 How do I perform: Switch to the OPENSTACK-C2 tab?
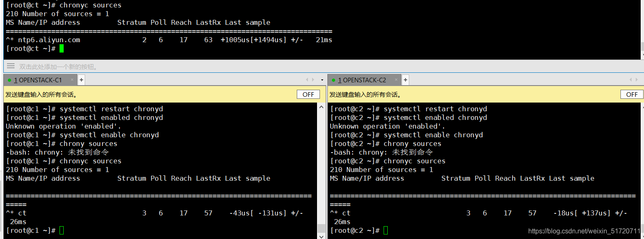[x=365, y=80]
